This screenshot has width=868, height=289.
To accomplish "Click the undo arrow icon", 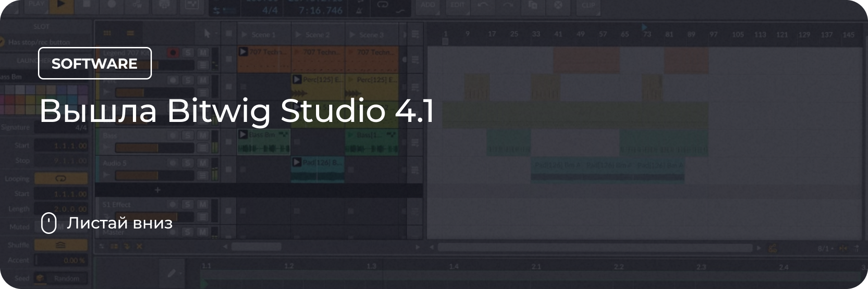I will click(x=483, y=5).
